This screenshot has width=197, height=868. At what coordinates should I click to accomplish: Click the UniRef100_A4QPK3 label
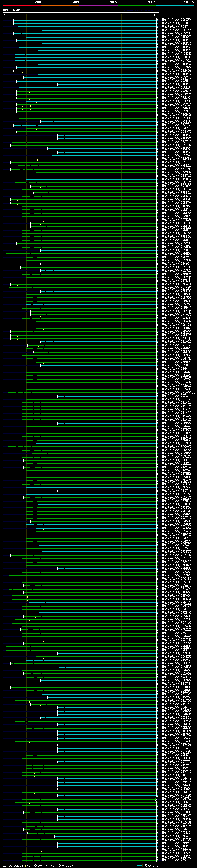coord(177,47)
